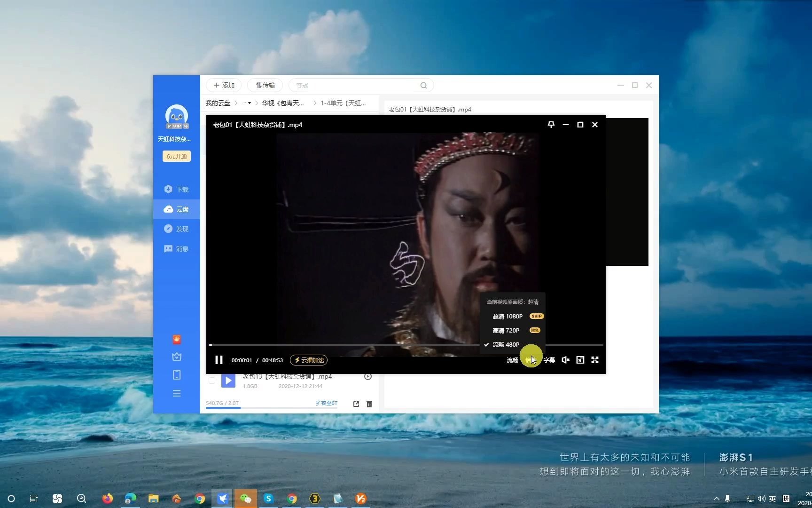Viewport: 812px width, 508px height.
Task: Open the 字幕 subtitle options
Action: 549,360
